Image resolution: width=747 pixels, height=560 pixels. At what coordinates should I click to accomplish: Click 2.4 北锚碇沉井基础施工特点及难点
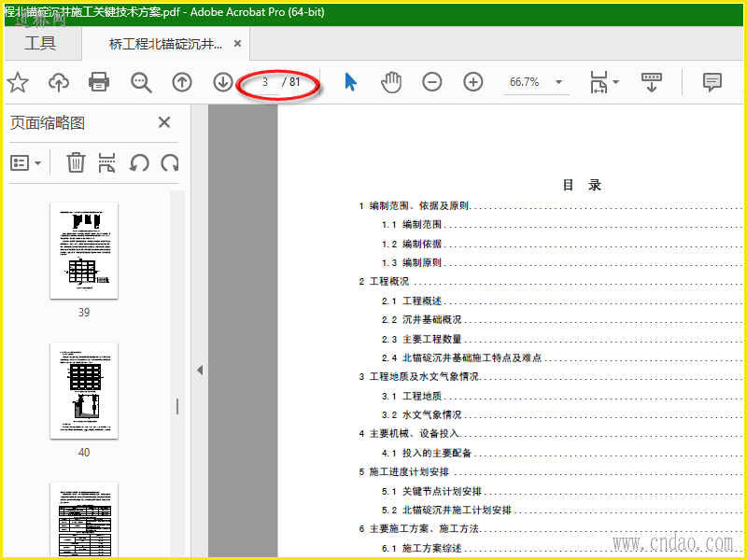564,357
